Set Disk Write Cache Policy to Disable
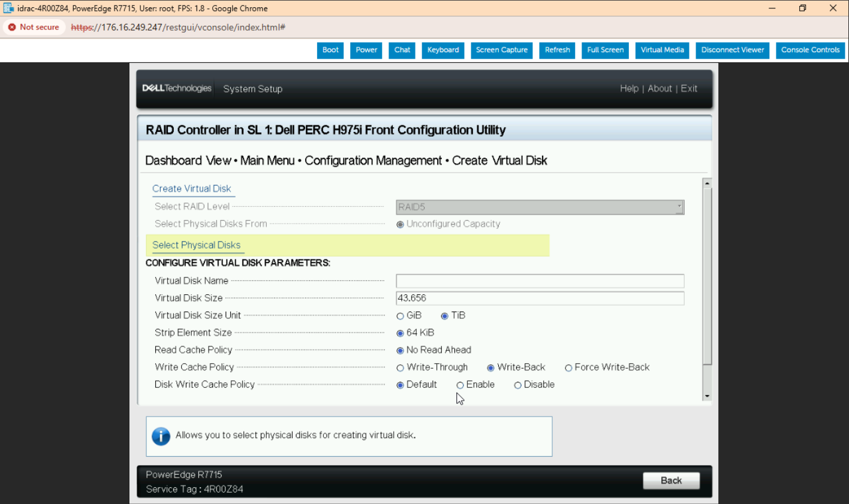The image size is (849, 504). pos(518,385)
